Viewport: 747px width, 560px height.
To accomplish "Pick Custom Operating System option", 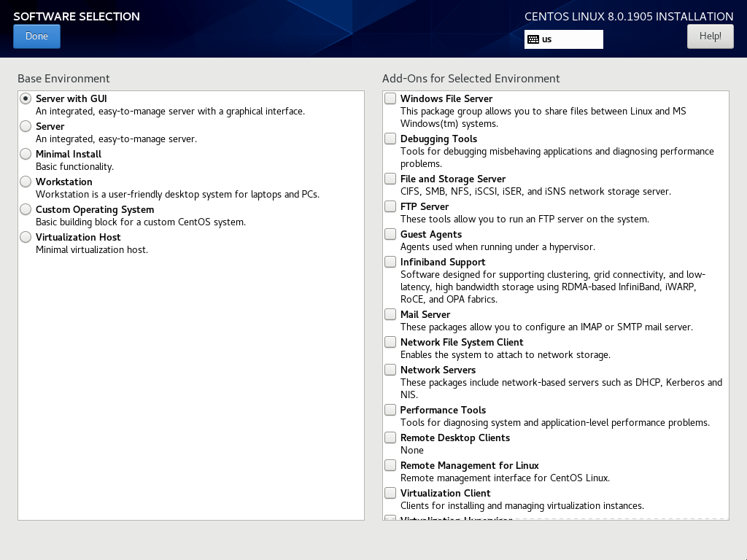I will pyautogui.click(x=26, y=209).
